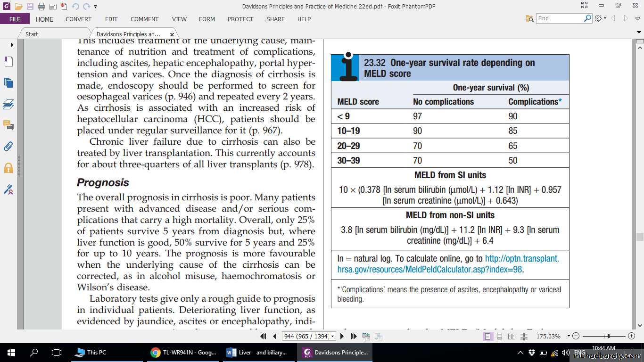
Task: Open the Pages thumbnail panel in the sidebar
Action: coord(8,83)
